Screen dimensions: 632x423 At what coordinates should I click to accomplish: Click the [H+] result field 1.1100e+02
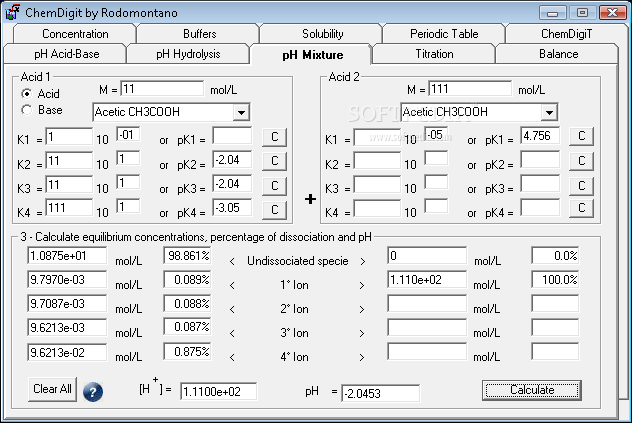point(218,392)
